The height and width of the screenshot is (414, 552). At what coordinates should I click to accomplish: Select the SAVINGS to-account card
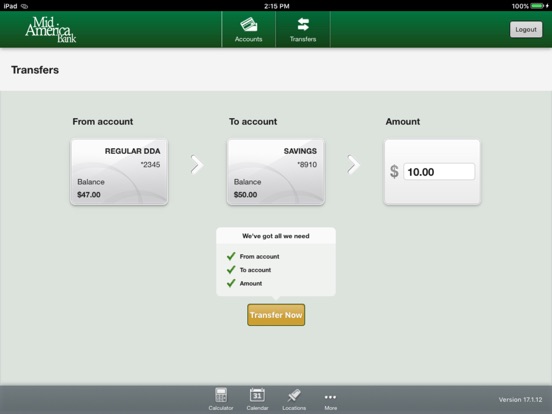click(276, 172)
